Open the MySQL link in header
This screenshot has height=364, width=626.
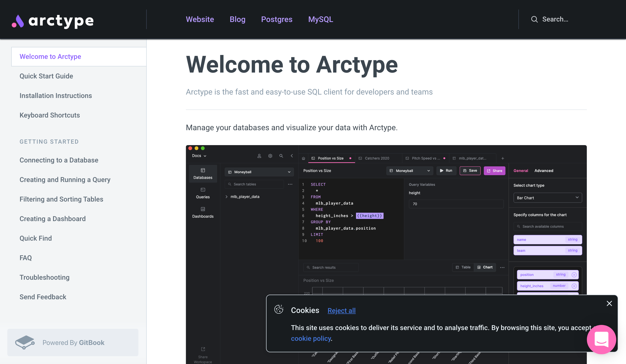tap(320, 19)
